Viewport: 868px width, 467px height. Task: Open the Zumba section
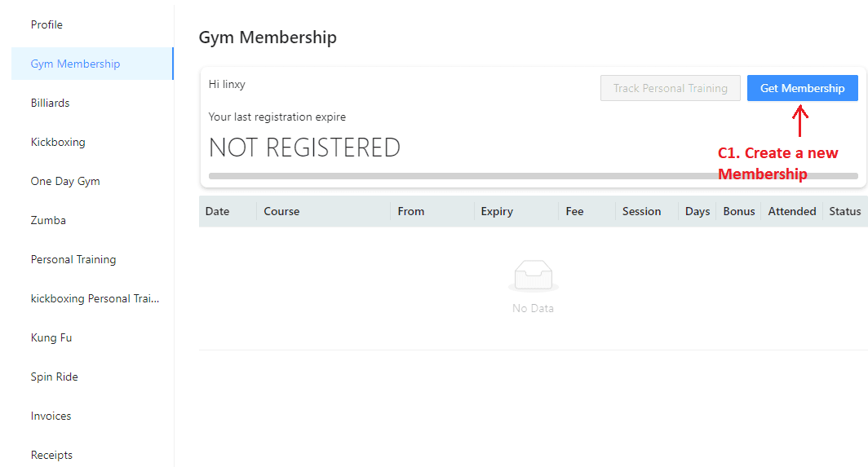tap(48, 220)
